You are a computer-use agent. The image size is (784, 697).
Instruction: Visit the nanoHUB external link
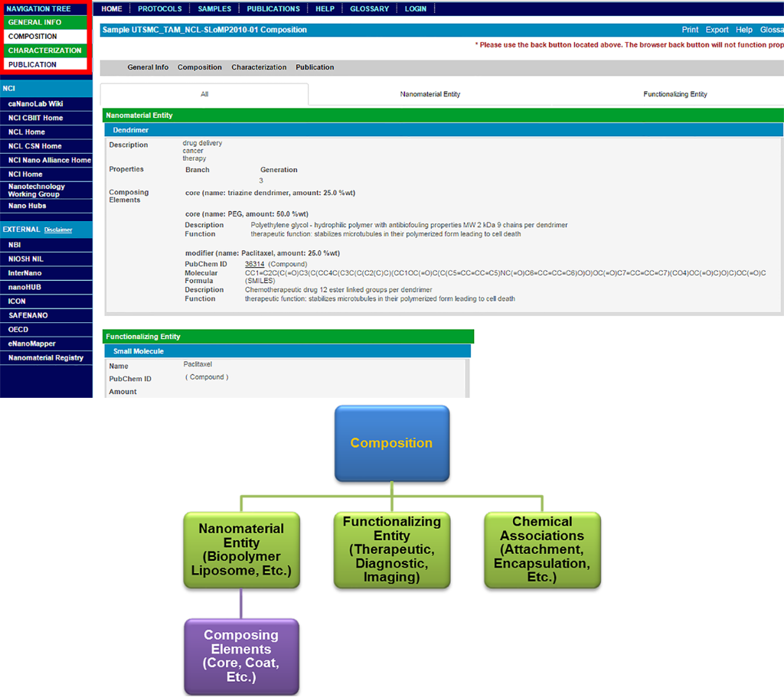pyautogui.click(x=24, y=287)
